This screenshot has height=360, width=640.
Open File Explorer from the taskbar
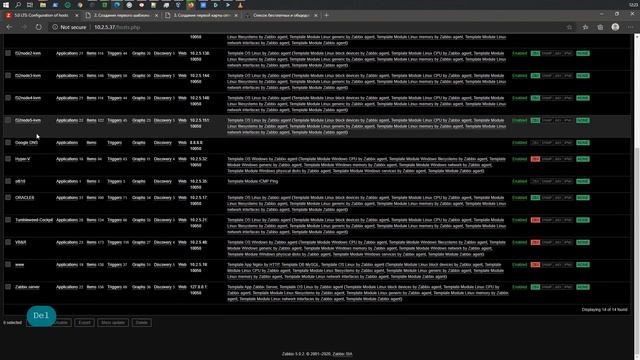43,5
